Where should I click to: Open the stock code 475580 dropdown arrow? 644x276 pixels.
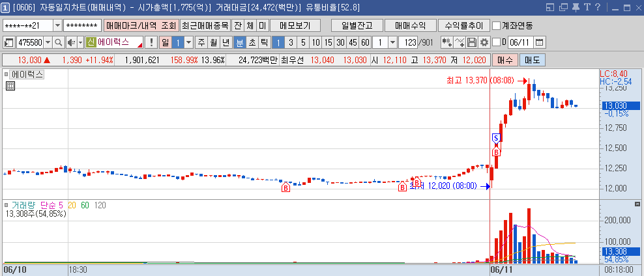[x=48, y=42]
